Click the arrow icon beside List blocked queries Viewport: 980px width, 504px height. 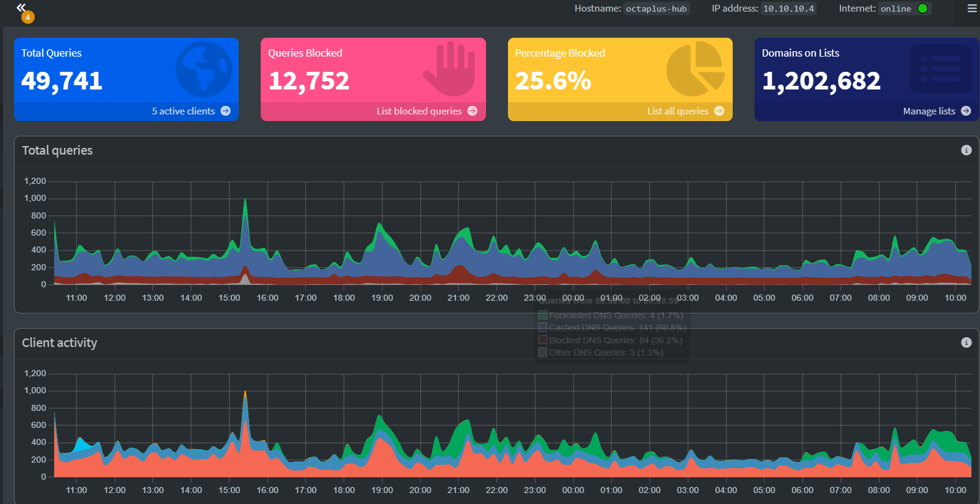pos(473,111)
